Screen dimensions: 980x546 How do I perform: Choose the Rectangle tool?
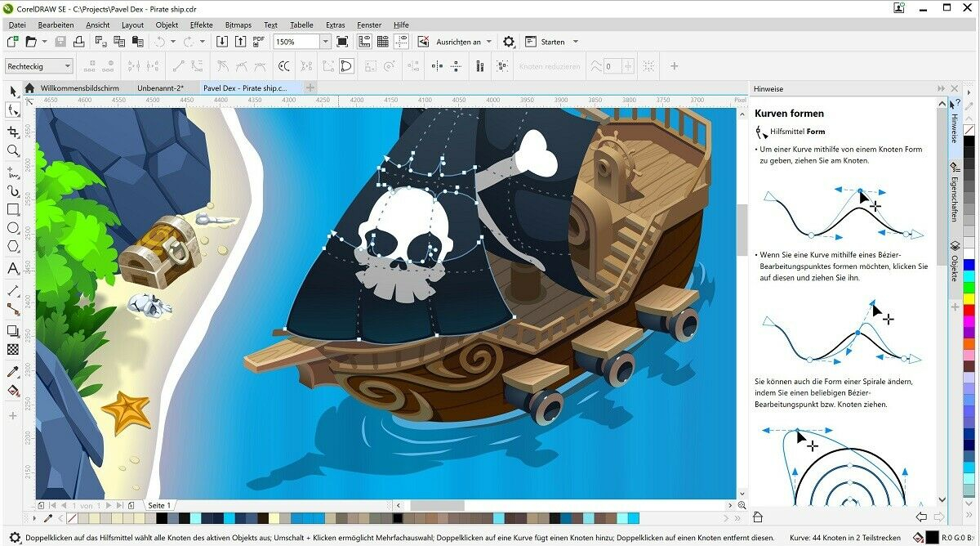click(x=13, y=209)
